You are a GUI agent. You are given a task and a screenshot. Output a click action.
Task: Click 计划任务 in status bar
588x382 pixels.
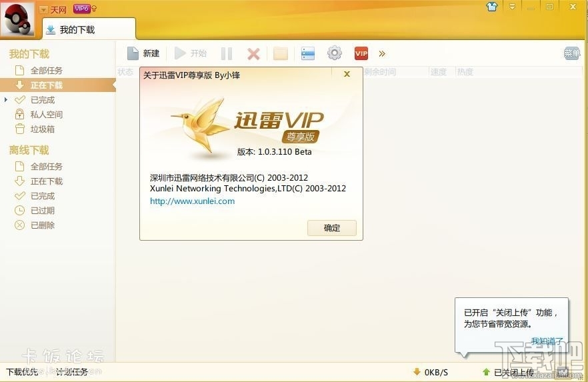(x=72, y=372)
